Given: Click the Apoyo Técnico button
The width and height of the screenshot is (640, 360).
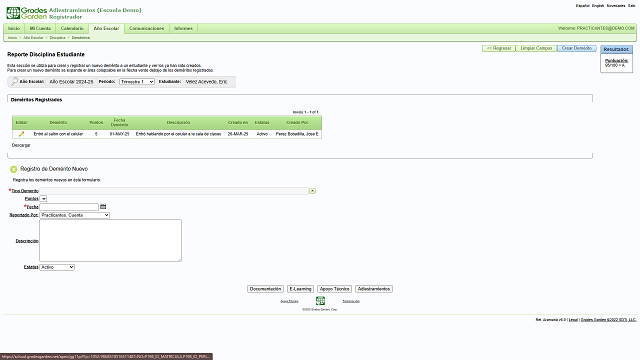Looking at the screenshot, I should [334, 289].
